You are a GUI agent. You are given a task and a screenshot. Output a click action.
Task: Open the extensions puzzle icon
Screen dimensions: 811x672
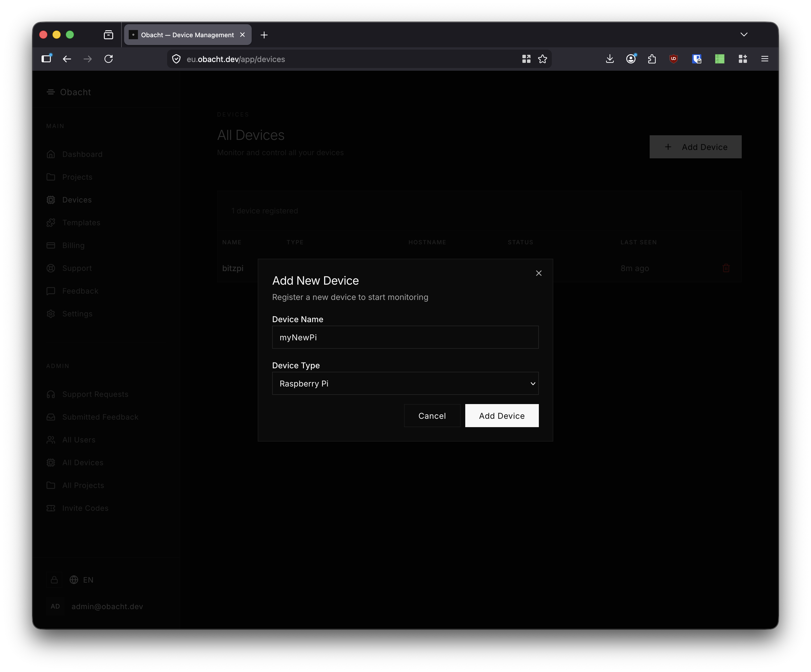coord(652,59)
